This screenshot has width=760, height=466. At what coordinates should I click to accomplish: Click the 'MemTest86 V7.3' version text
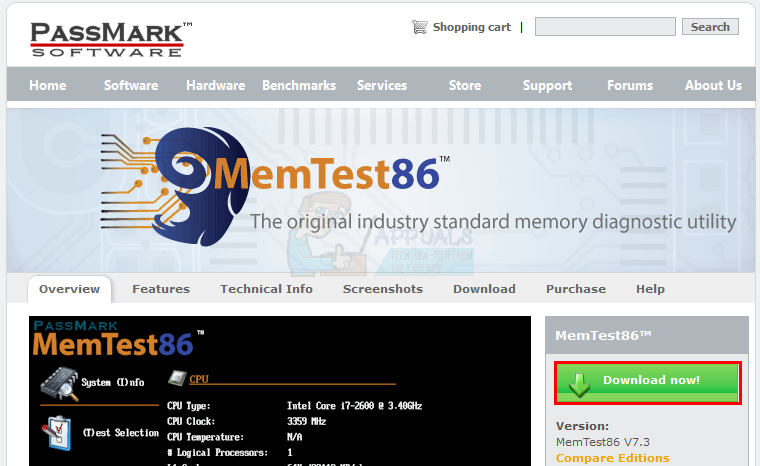tap(602, 442)
